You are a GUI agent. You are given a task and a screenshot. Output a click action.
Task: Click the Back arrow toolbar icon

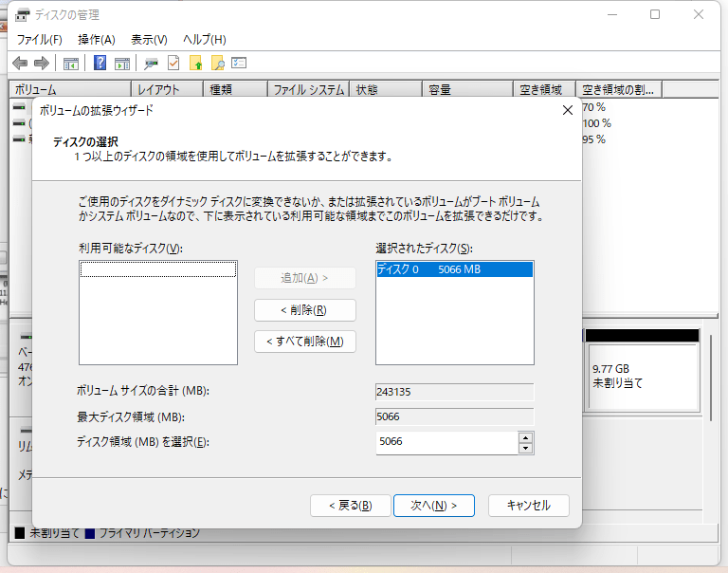tap(20, 64)
